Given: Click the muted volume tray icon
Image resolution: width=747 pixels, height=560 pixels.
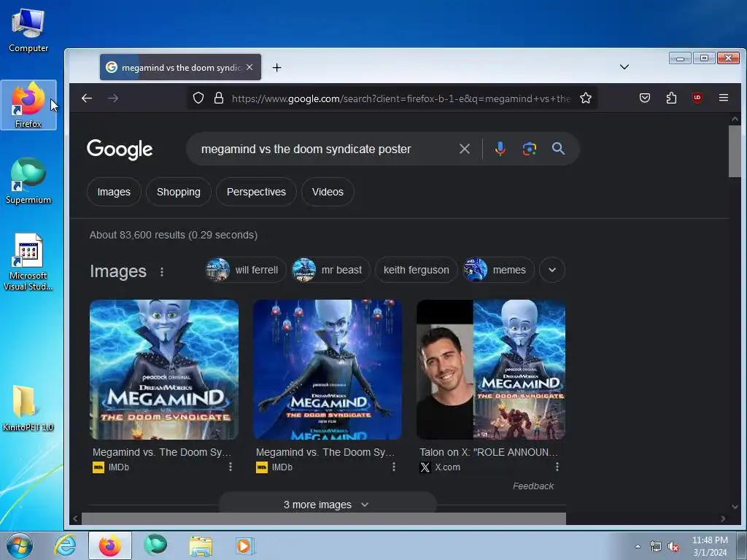Looking at the screenshot, I should [x=673, y=547].
